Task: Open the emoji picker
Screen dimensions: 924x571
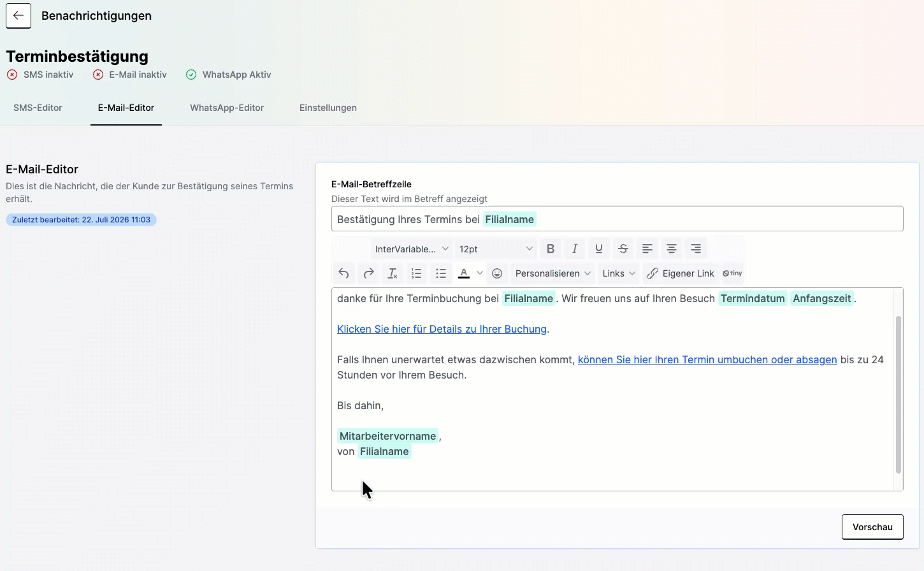Action: (x=498, y=273)
